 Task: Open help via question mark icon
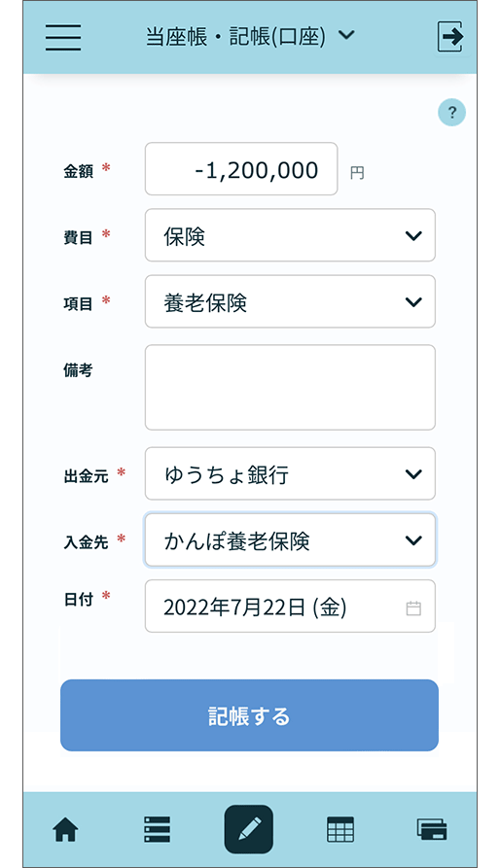point(451,113)
